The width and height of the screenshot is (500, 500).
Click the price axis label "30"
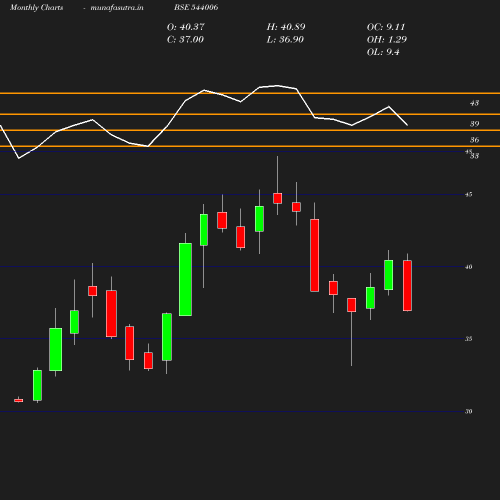(x=468, y=411)
